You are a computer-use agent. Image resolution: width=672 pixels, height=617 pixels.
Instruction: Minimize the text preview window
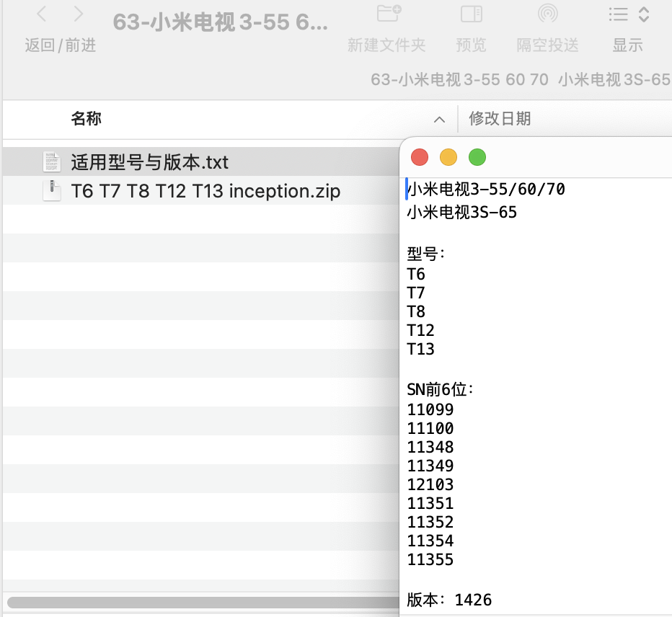click(x=448, y=157)
